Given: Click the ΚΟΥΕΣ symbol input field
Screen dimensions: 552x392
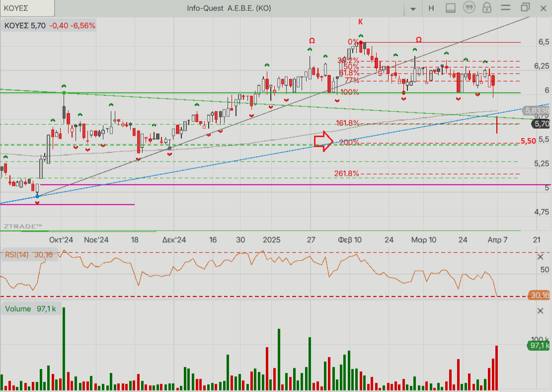Looking at the screenshot, I should [27, 8].
